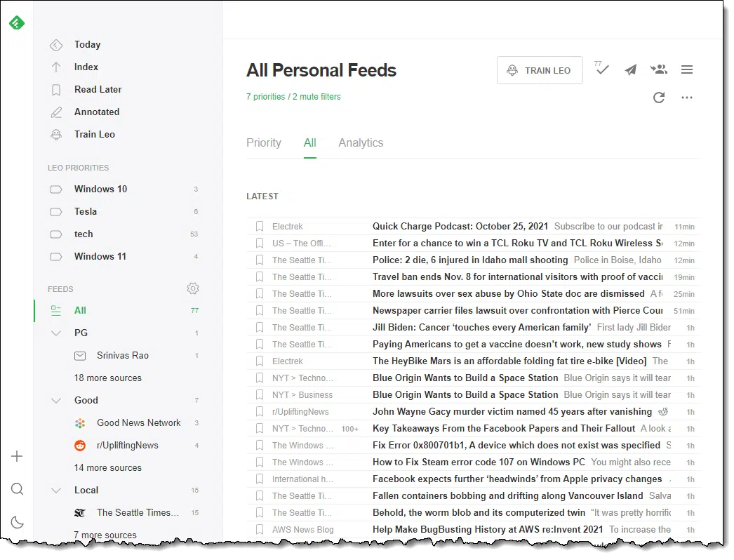Screen dimensions: 734x560
Task: Collapse the Good feed folder
Action: pos(56,400)
